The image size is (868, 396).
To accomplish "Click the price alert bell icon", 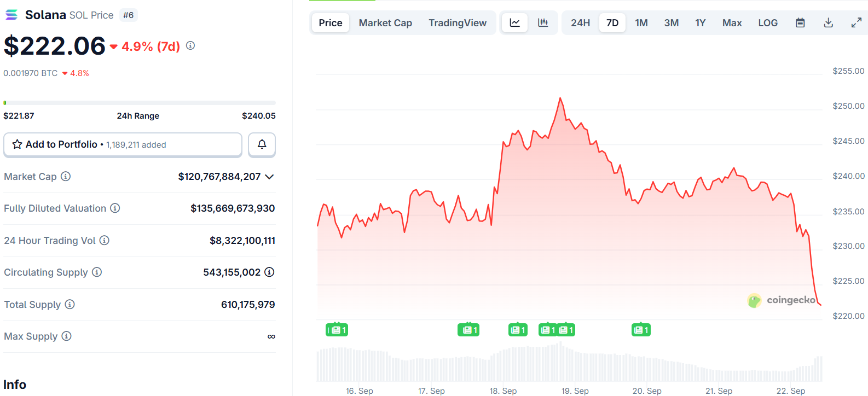I will tap(262, 144).
